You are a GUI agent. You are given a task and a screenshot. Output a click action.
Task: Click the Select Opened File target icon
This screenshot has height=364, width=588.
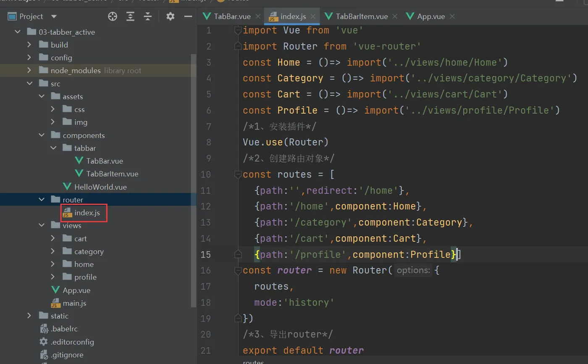coord(113,16)
